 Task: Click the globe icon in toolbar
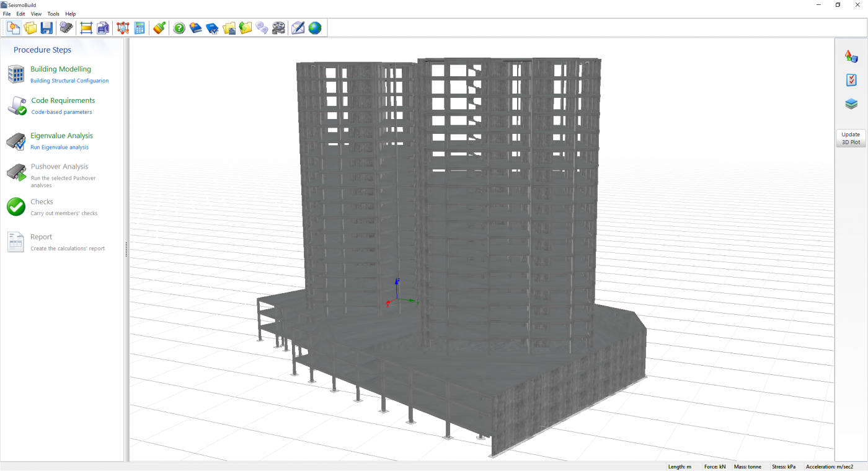click(x=315, y=28)
